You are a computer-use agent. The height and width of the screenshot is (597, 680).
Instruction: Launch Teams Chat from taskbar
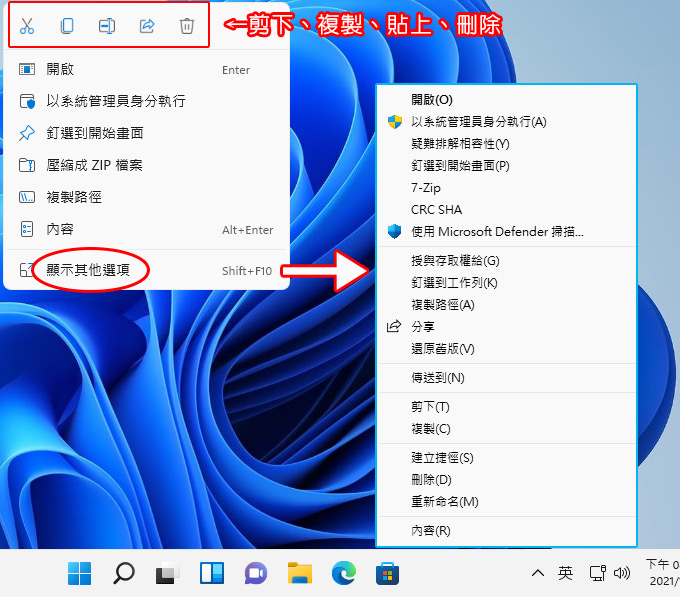[x=256, y=574]
